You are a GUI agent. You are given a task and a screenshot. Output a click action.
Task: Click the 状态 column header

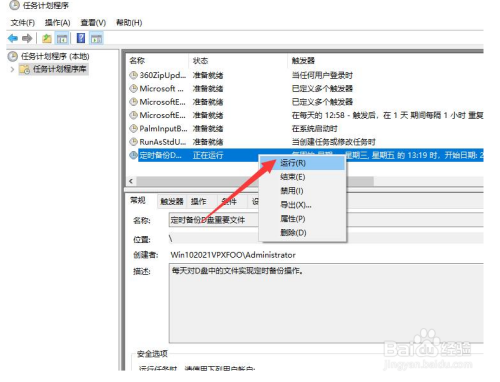pyautogui.click(x=200, y=61)
